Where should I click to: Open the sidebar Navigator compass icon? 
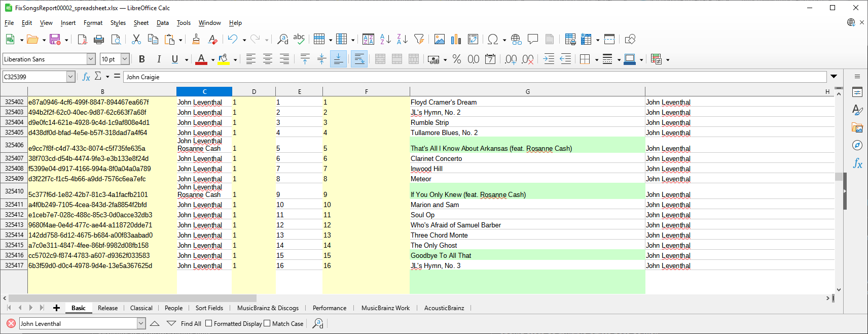pos(857,145)
